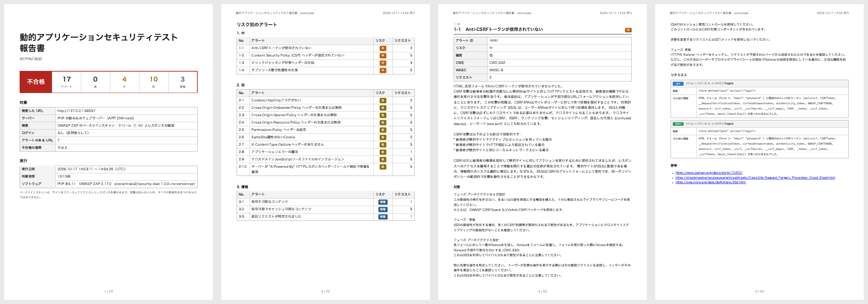The image size is (868, 304).
Task: Select the クリックジャッキング対策ヘッダーの欠如 alert row
Action: click(326, 63)
